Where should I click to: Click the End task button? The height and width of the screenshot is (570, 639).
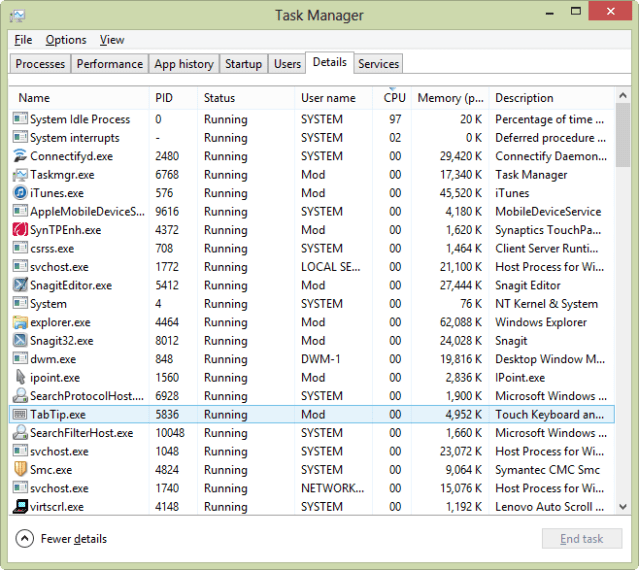coord(582,539)
